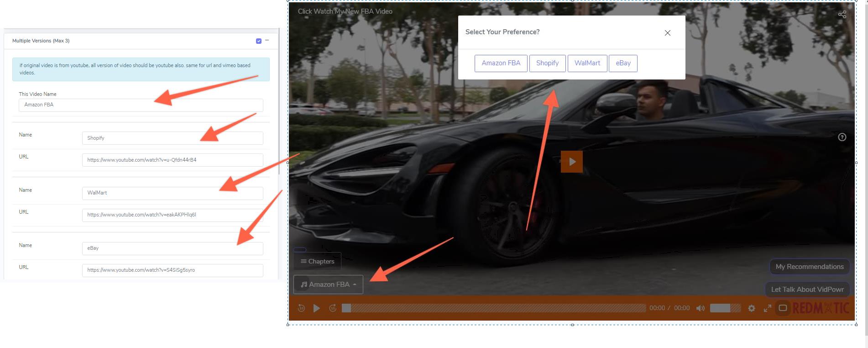
Task: Adjust the volume slider
Action: click(725, 308)
